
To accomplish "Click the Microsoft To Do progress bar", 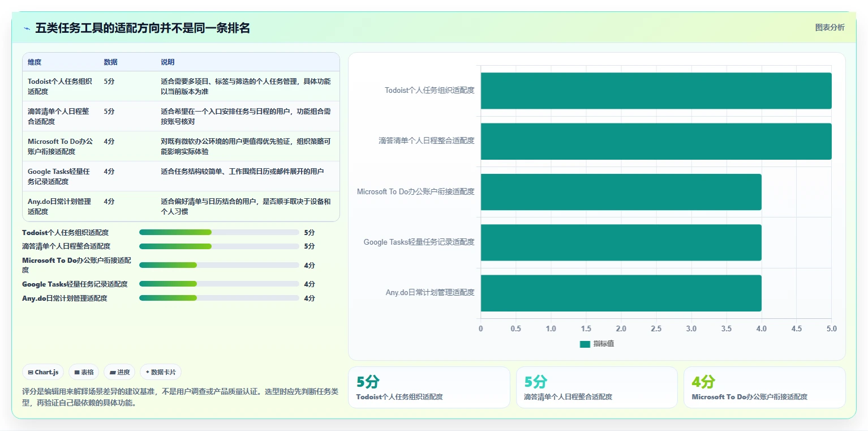I will click(219, 265).
